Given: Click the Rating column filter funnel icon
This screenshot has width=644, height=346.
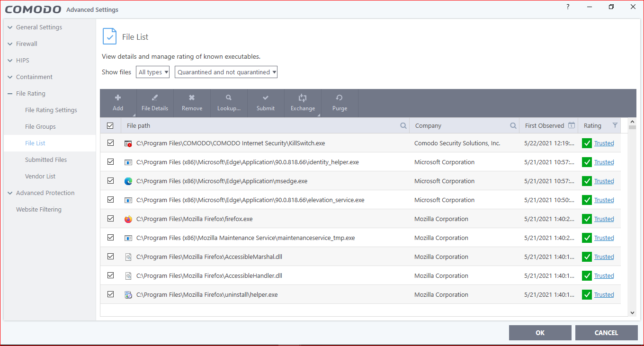Looking at the screenshot, I should coord(615,125).
